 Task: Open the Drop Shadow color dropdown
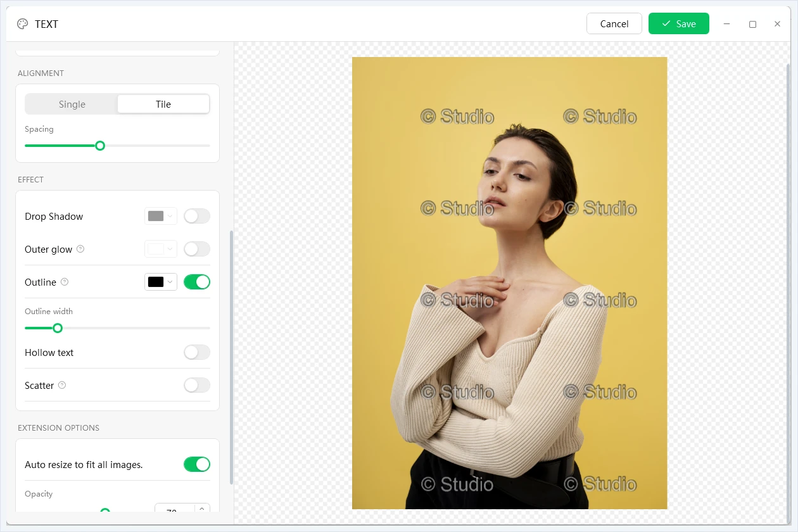click(161, 216)
